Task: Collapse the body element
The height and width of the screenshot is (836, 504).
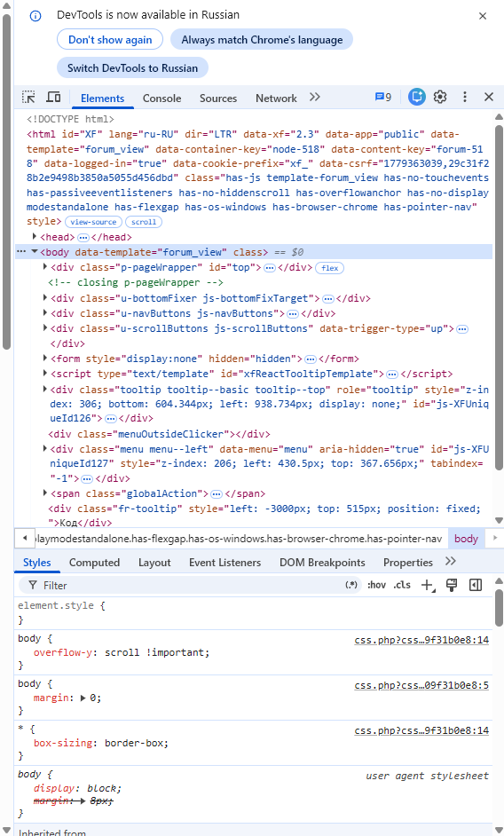Action: click(x=35, y=252)
